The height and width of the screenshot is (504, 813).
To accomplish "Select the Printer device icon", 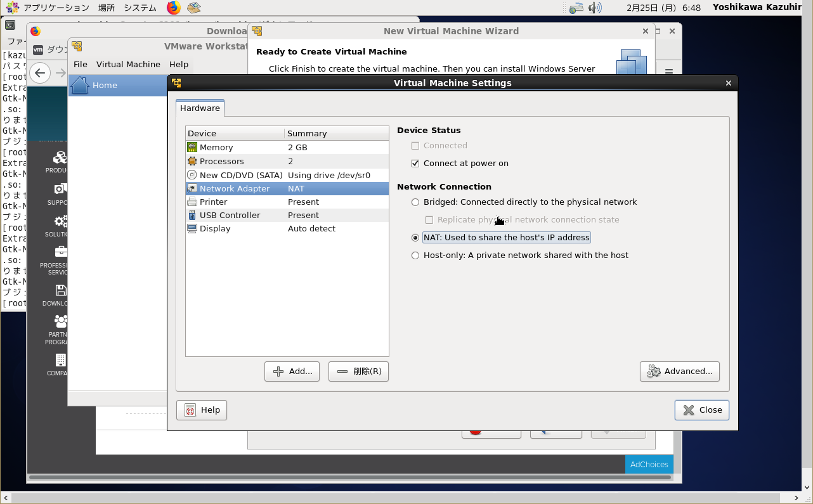I will pyautogui.click(x=192, y=202).
